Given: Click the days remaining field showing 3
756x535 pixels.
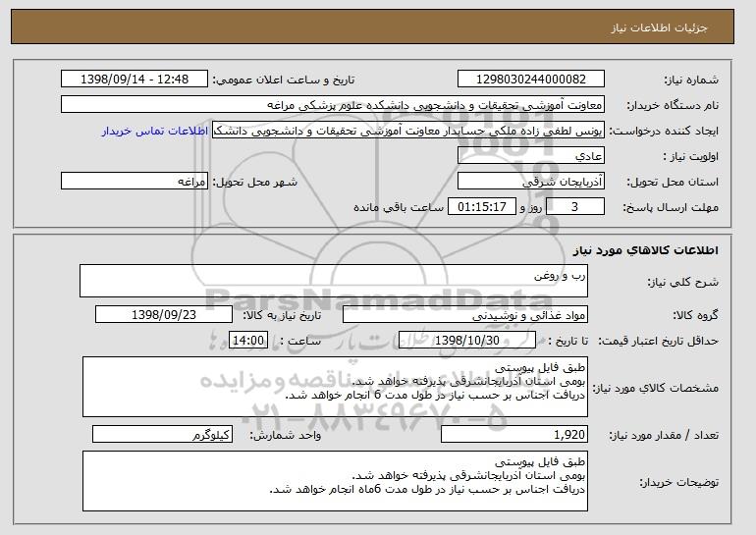Looking at the screenshot, I should pos(574,207).
